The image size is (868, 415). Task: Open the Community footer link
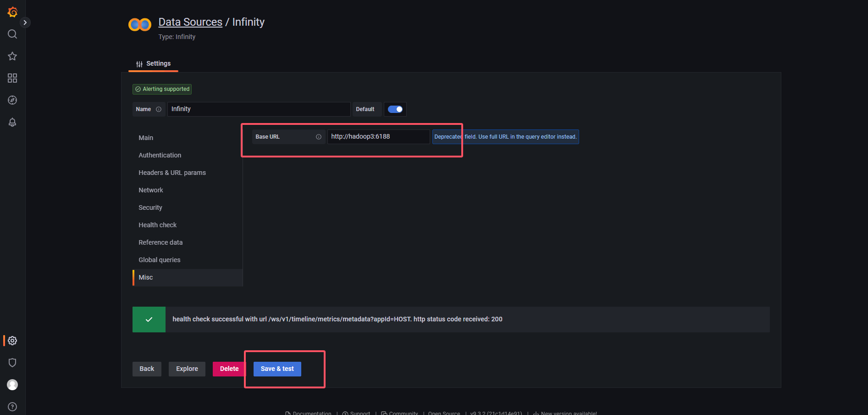pos(399,413)
